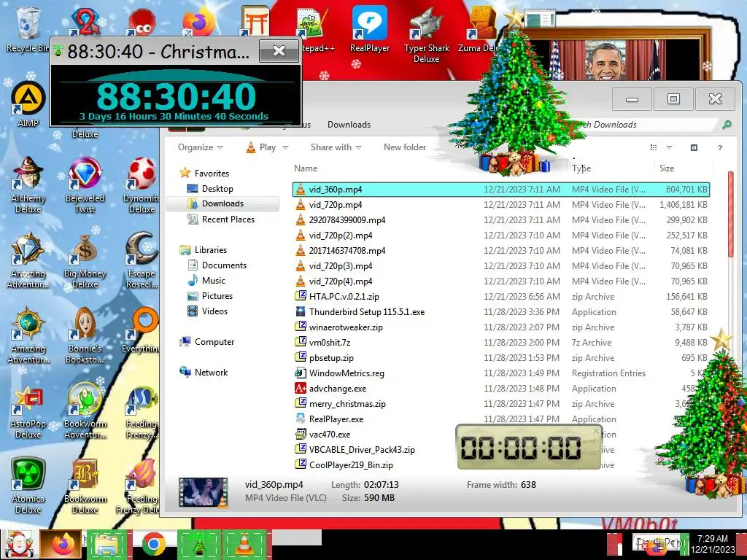
Task: Select the file HTA.PC.v.0.2.1.zip
Action: tap(501, 297)
